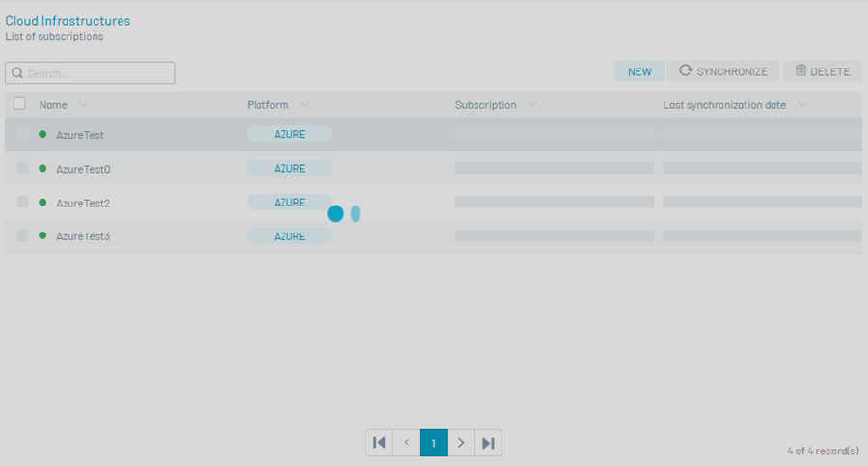This screenshot has width=868, height=466.
Task: Click the green status dot of AzureTest
Action: click(42, 134)
